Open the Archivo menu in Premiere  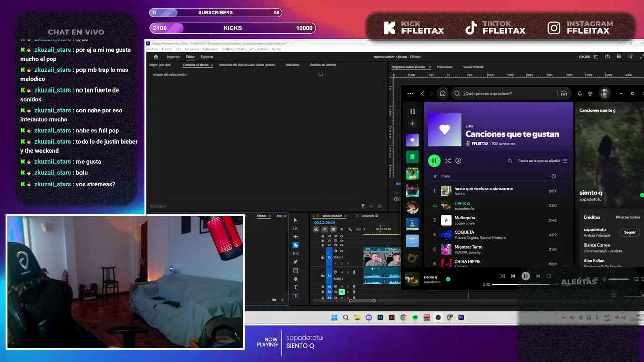(152, 49)
